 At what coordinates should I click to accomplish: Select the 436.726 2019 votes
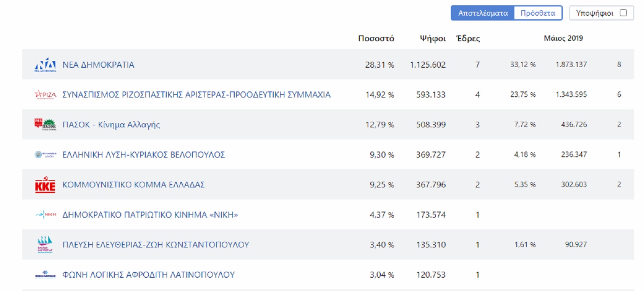tap(574, 125)
